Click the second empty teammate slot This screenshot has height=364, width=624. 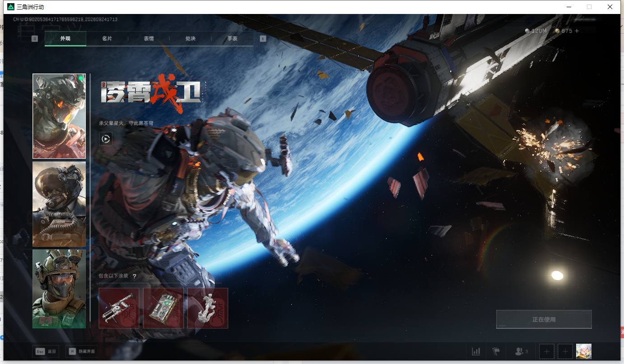[x=565, y=351]
